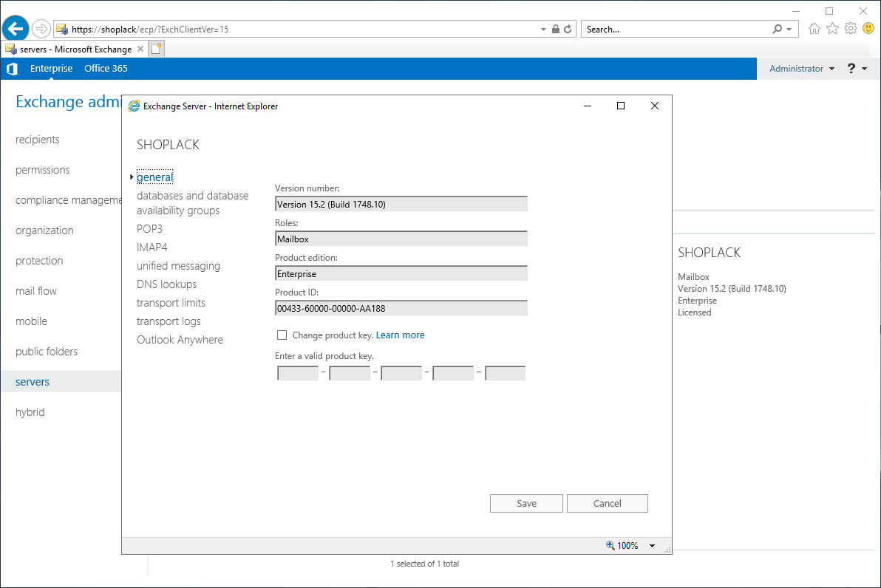Click the security lock icon in address bar
The image size is (881, 588).
(x=556, y=30)
